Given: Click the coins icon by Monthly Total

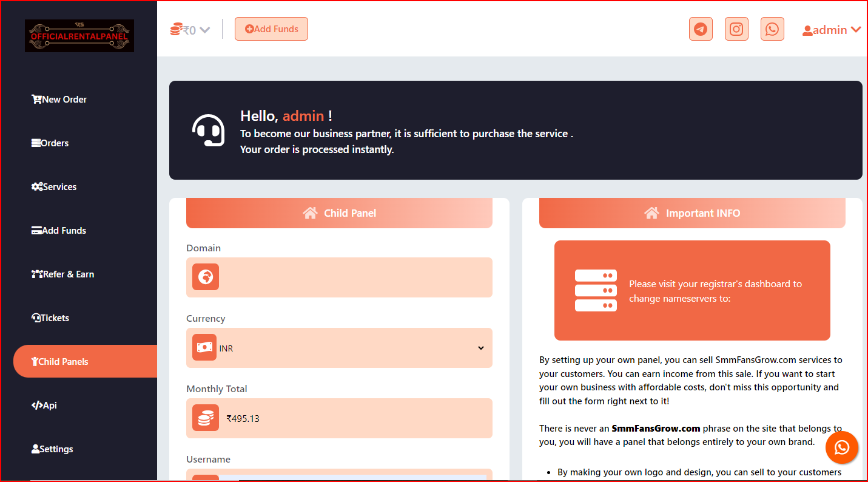Looking at the screenshot, I should (206, 418).
